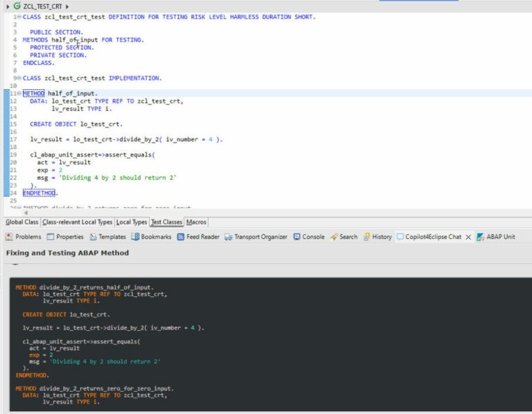Viewport: 532px width, 414px height.
Task: Click 'Fixing and Testing ABAP Method' chat title
Action: 67,253
